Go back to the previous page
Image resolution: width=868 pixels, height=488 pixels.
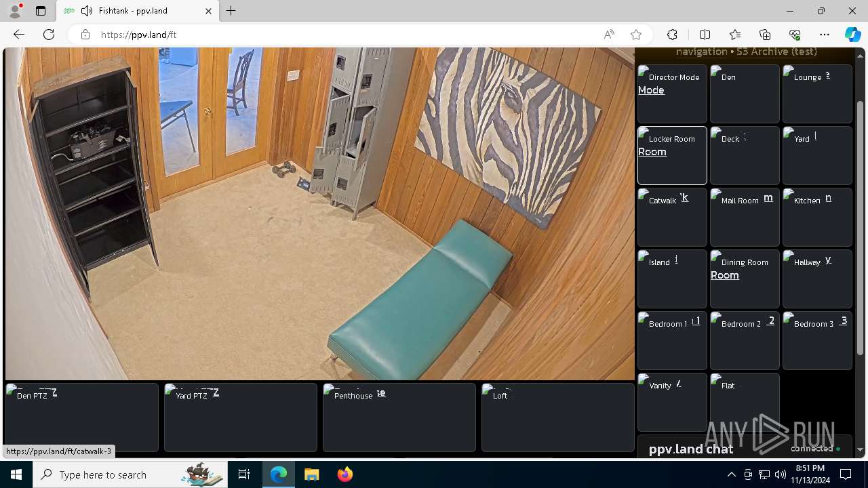click(x=19, y=35)
